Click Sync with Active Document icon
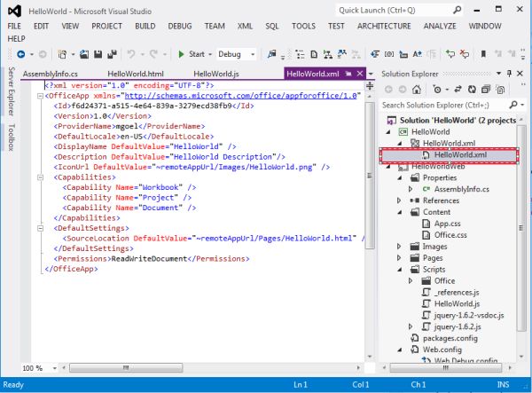 (x=458, y=90)
